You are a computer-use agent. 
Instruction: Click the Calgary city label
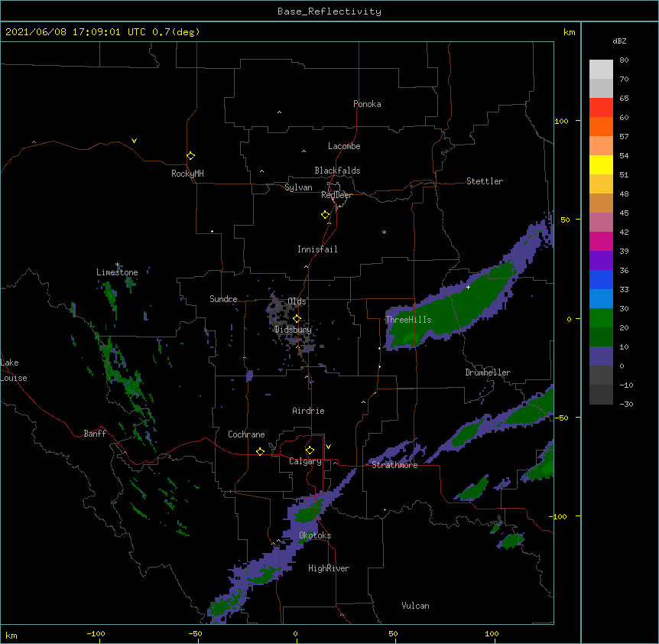(x=305, y=461)
